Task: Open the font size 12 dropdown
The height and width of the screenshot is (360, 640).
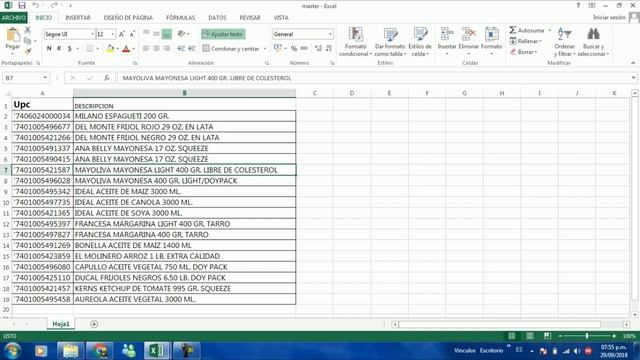Action: 113,34
